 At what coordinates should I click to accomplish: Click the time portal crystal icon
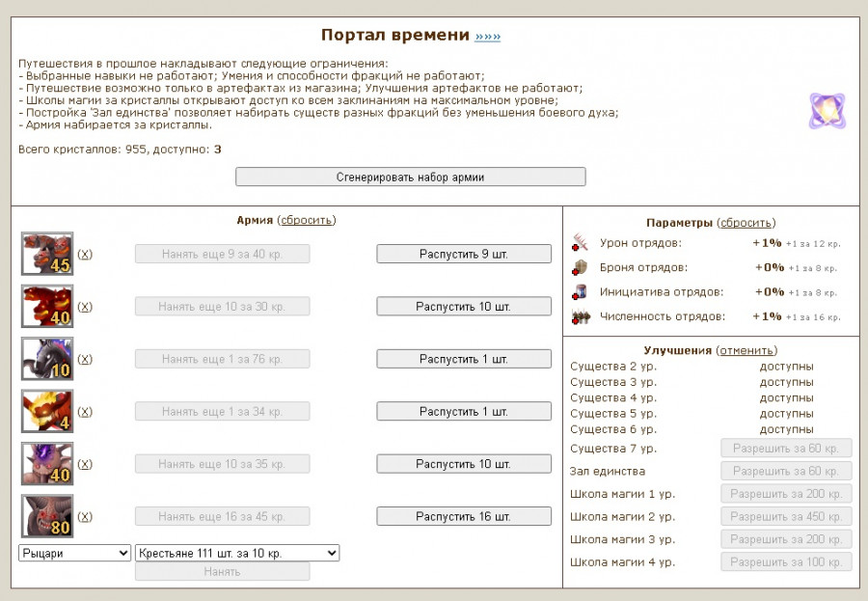(827, 111)
